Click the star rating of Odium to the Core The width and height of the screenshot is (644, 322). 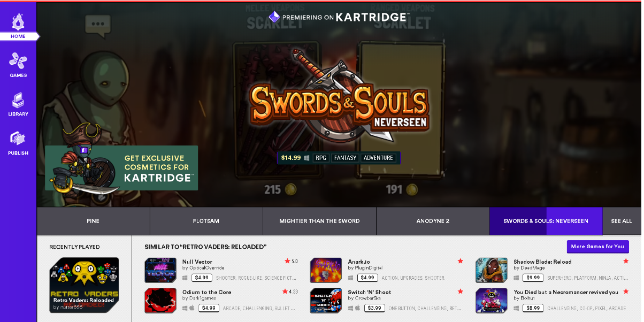click(x=290, y=292)
